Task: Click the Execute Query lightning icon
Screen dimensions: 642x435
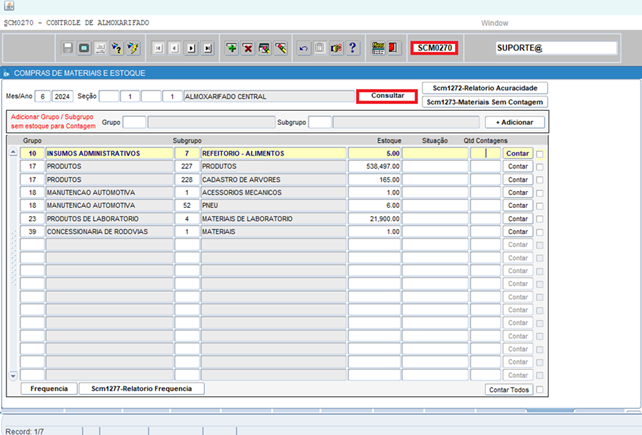Action: coord(133,48)
